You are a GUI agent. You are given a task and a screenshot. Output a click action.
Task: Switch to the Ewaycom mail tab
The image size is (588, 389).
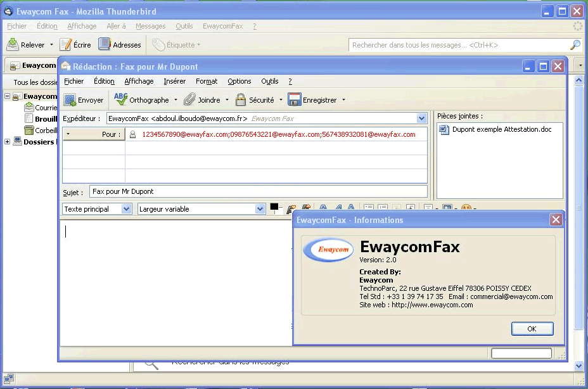(32, 65)
